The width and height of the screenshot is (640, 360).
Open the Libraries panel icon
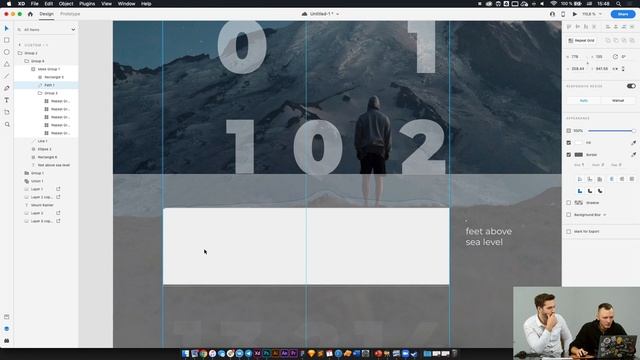pyautogui.click(x=7, y=317)
